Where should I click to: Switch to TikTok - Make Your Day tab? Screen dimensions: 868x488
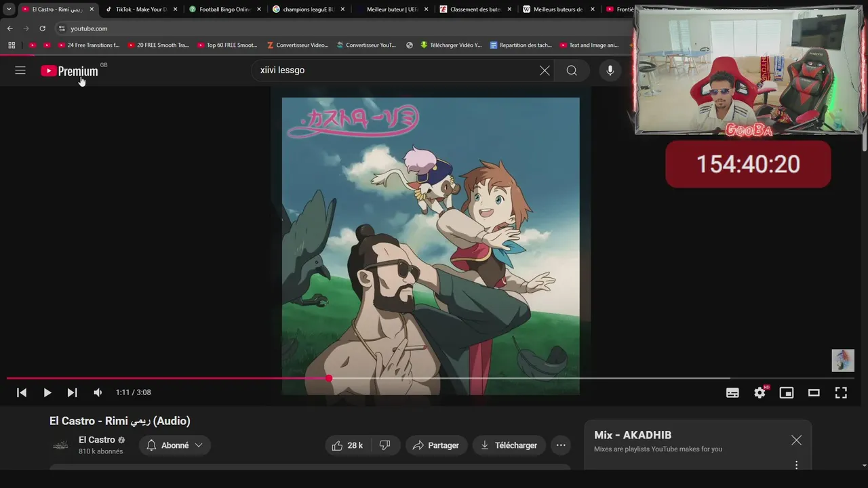click(x=141, y=9)
